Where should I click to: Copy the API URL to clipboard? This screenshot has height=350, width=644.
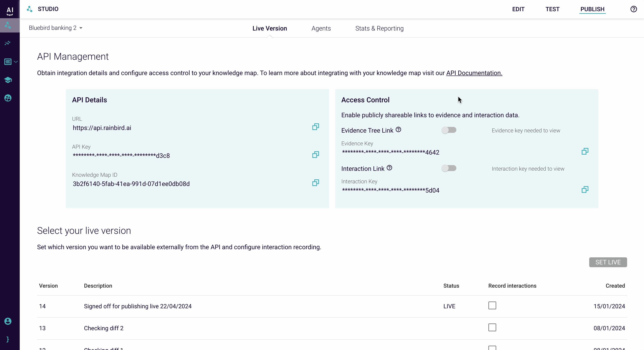(x=315, y=127)
